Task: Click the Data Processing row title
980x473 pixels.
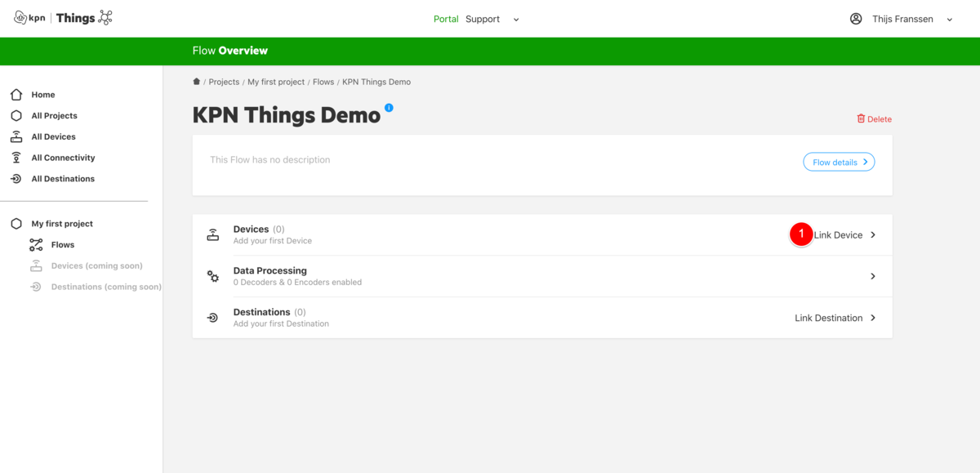Action: coord(270,270)
